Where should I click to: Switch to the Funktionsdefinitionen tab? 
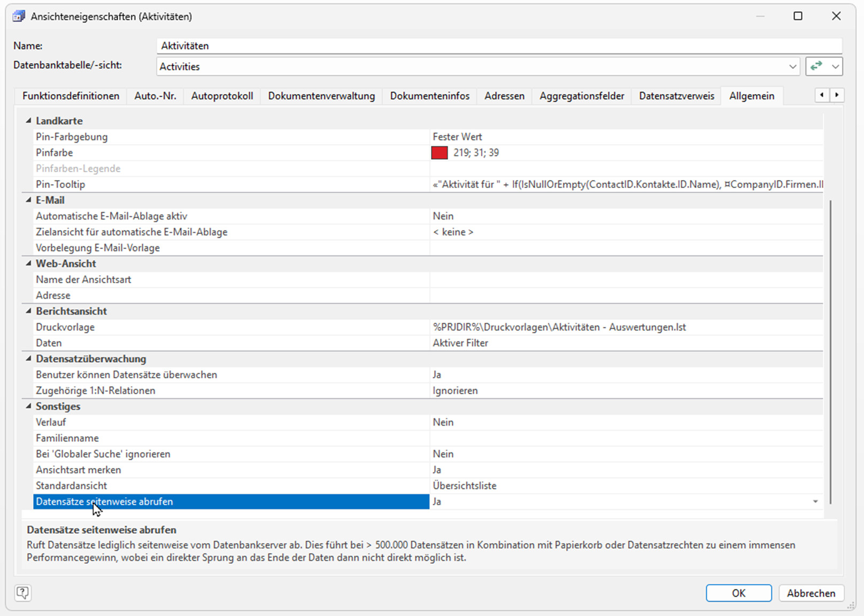[71, 96]
